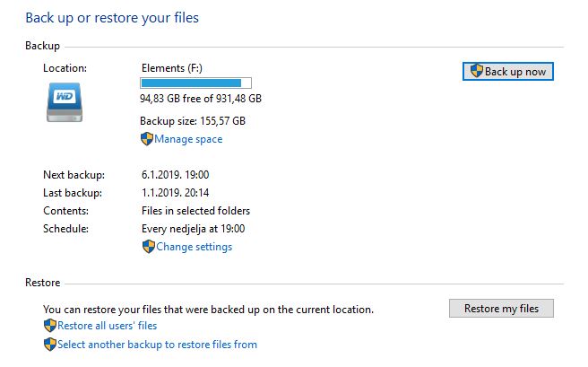
Task: Click the Restore my files button
Action: click(501, 309)
